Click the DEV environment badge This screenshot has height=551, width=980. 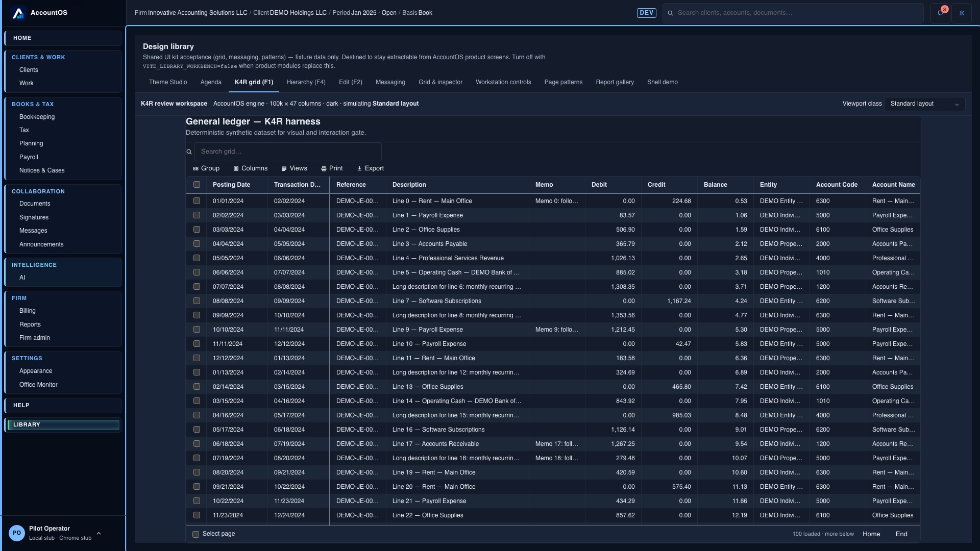point(647,13)
